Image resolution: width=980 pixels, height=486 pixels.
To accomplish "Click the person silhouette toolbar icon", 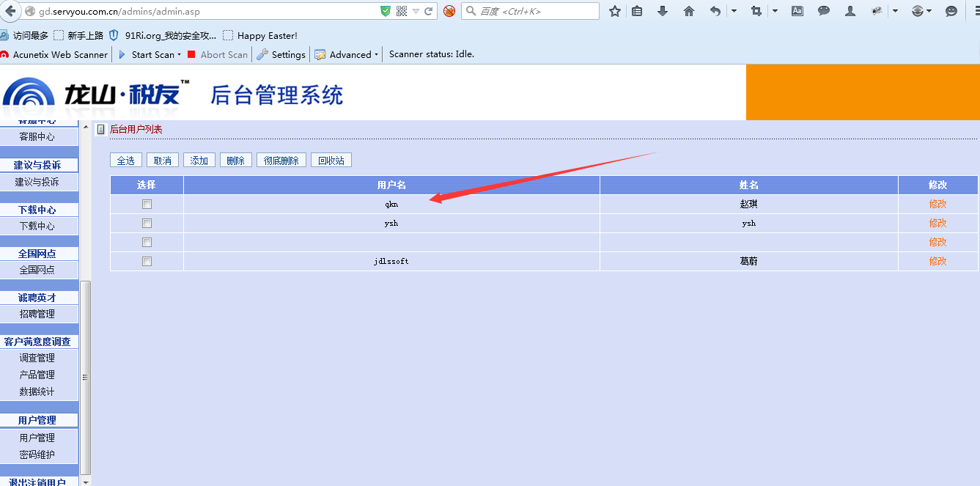I will [850, 11].
